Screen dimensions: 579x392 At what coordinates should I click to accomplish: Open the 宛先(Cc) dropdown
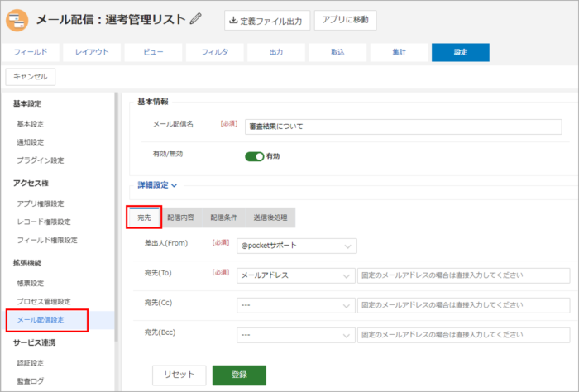coord(296,306)
